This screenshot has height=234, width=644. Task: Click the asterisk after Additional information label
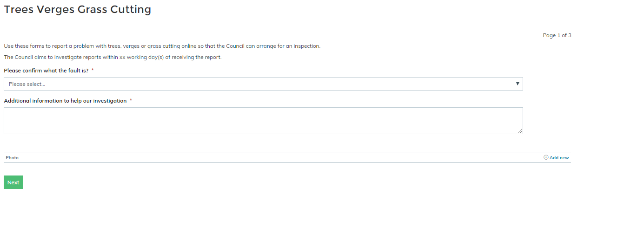(131, 101)
